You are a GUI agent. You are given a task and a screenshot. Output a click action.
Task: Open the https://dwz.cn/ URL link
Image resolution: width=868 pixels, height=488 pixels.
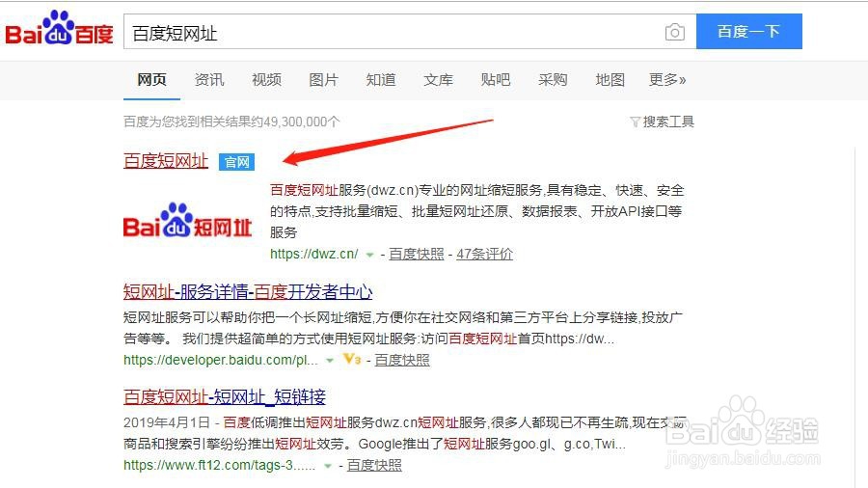point(313,254)
